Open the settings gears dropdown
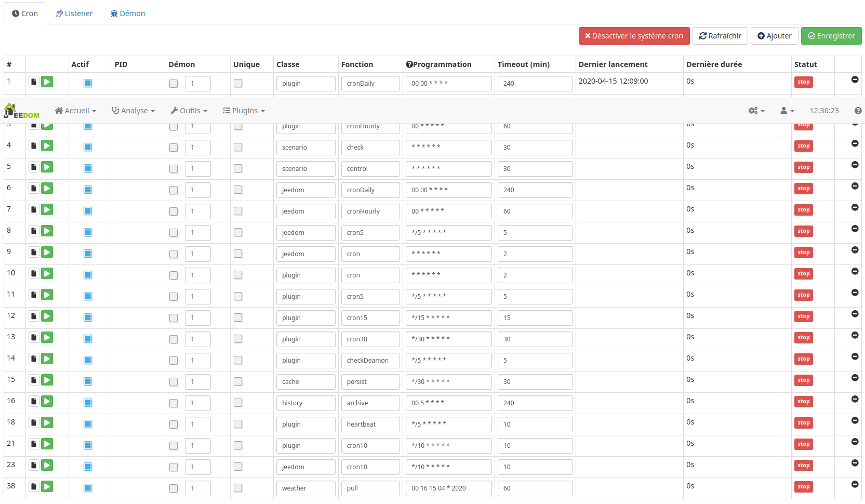 coord(756,111)
